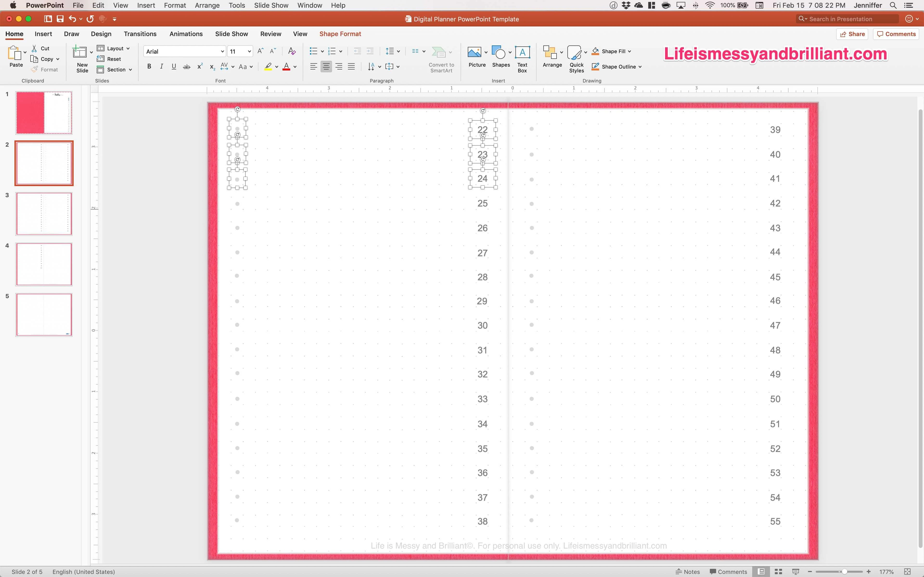Toggle Underline formatting
924x577 pixels.
click(x=174, y=66)
